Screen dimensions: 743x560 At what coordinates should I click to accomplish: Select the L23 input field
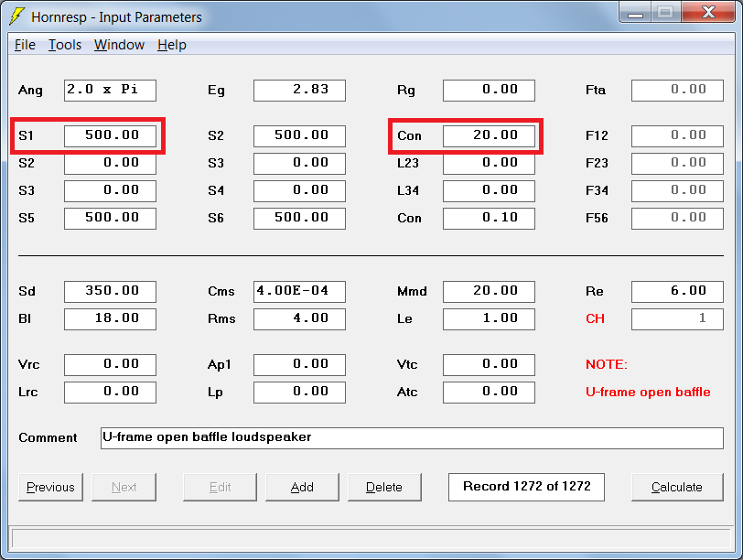click(x=489, y=164)
